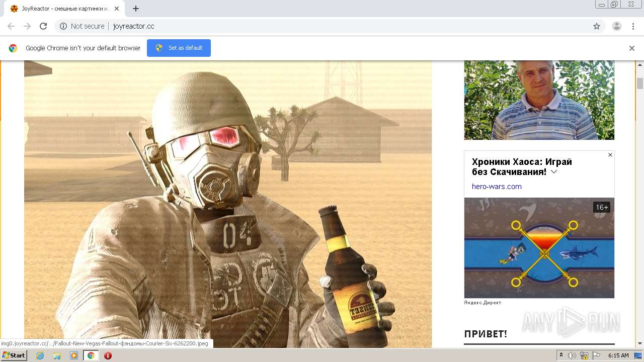The image size is (644, 362).
Task: Launch Windows Media Player from taskbar
Action: 74,355
